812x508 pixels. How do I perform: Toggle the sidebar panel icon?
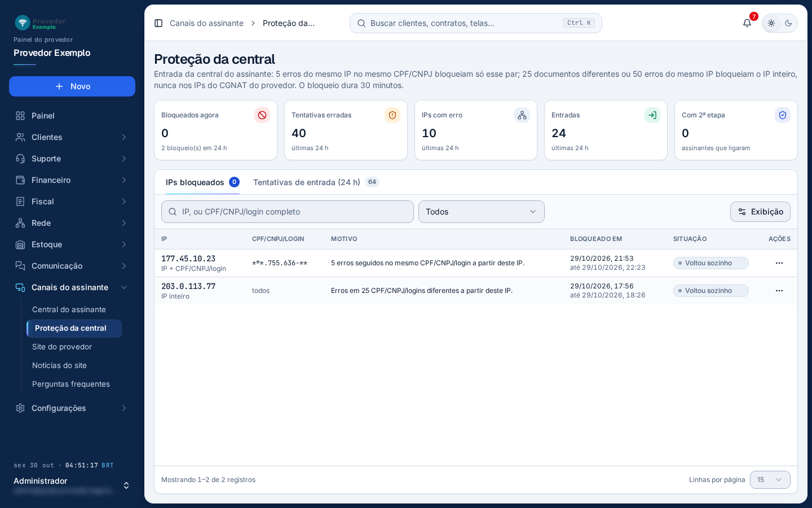pyautogui.click(x=158, y=23)
